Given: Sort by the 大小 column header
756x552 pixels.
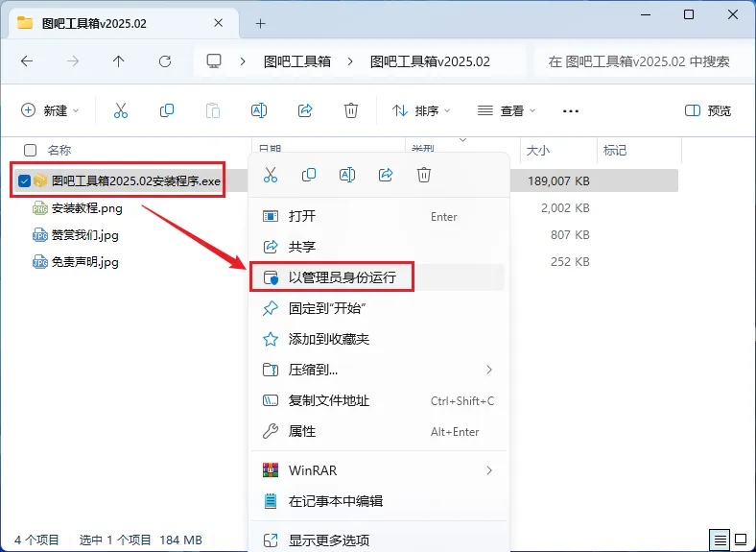Looking at the screenshot, I should 538,150.
